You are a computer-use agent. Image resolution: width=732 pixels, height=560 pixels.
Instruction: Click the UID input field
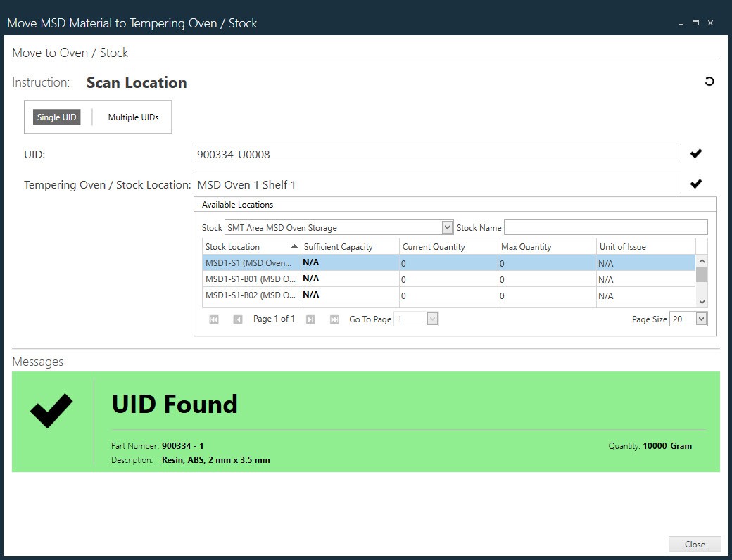pos(436,154)
